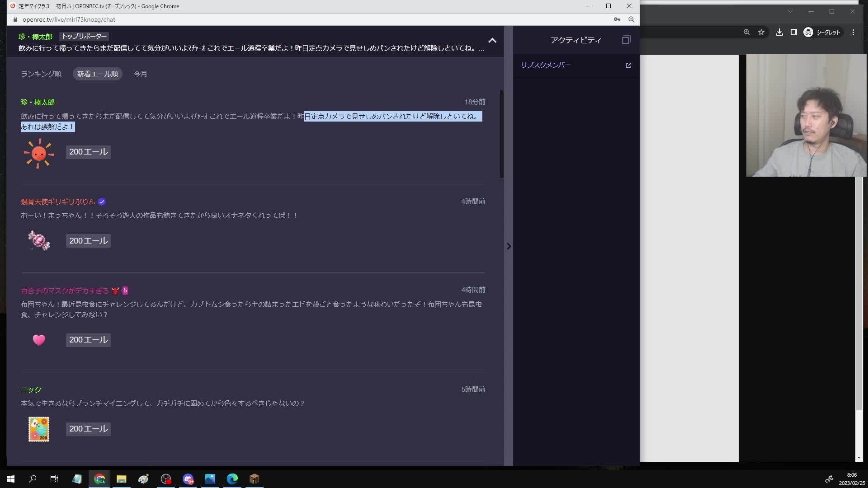The image size is (868, 488).
Task: Open the activity popout window icon
Action: pos(626,40)
